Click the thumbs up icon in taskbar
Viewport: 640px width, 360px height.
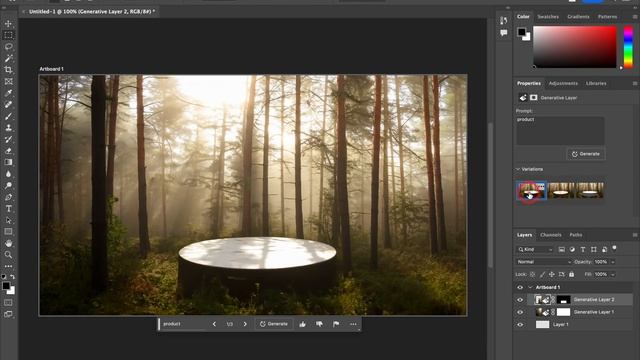point(302,324)
